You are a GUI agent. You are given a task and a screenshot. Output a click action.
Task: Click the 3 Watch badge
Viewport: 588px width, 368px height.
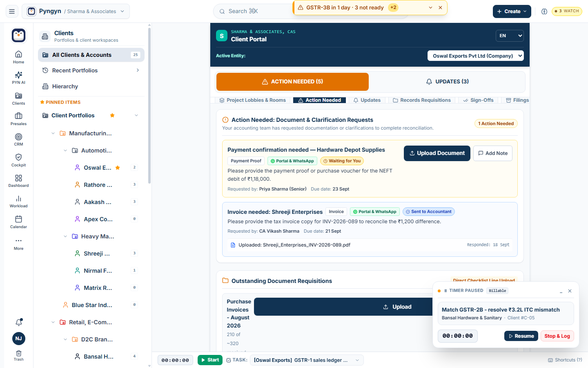(567, 11)
